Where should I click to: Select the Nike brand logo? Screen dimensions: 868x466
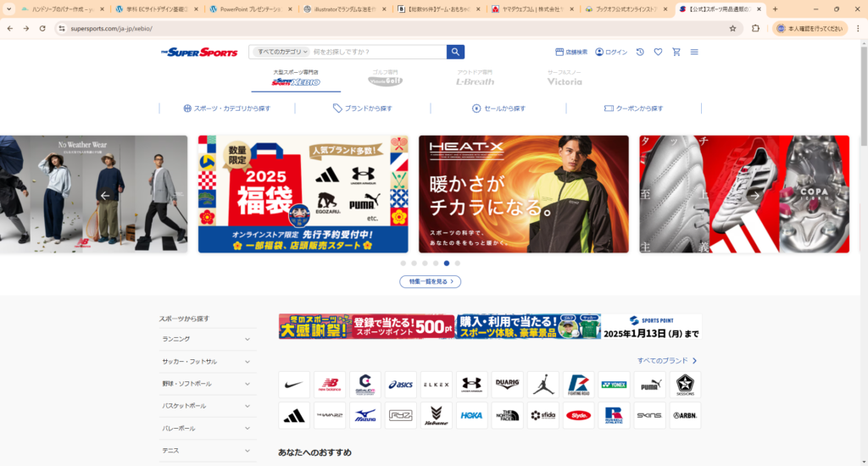tap(294, 385)
